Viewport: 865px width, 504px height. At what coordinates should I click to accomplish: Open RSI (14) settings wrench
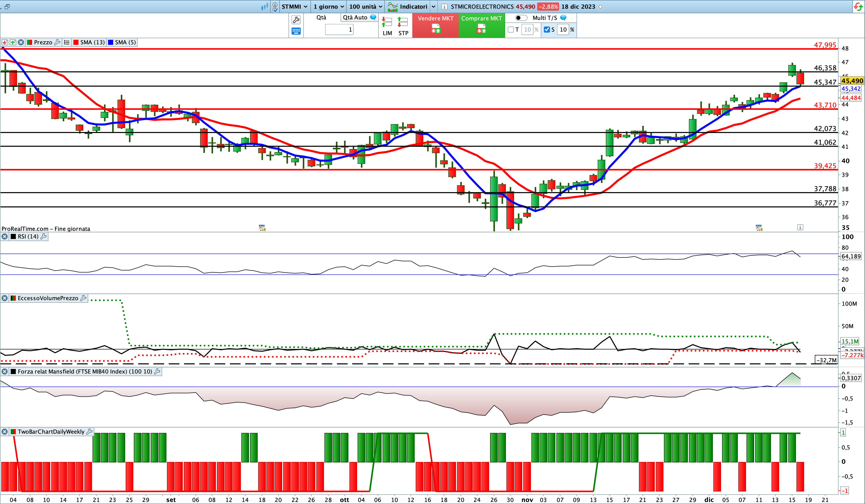point(43,236)
